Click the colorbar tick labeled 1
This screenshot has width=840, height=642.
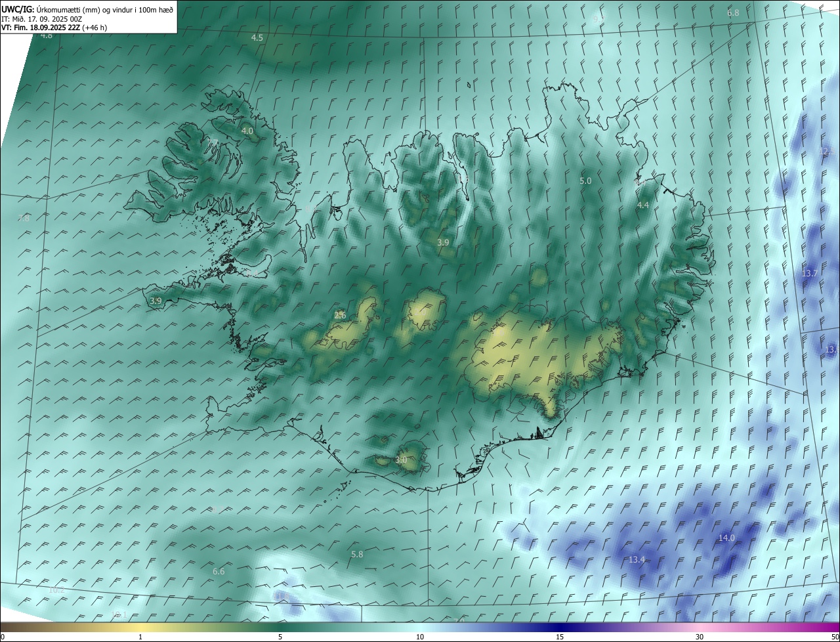140,637
